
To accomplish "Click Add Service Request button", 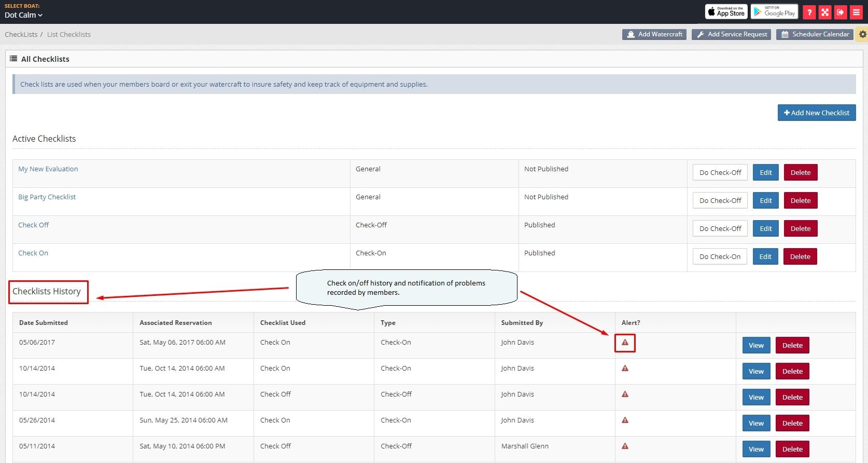I will [731, 34].
